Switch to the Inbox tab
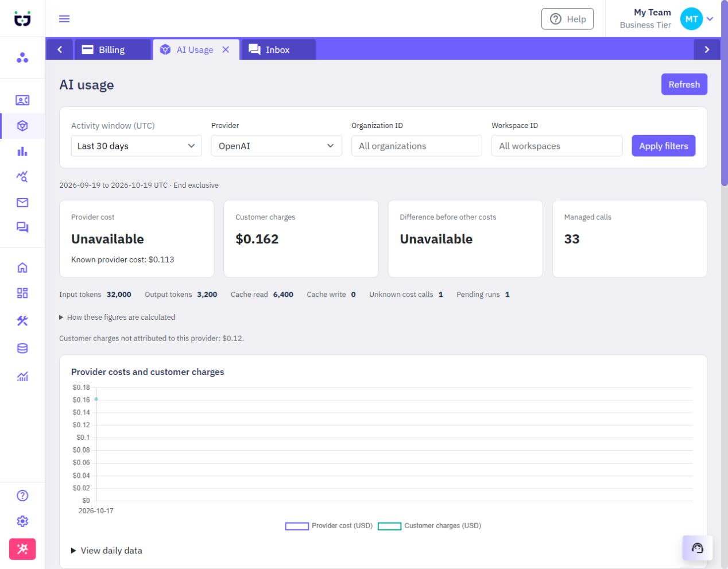This screenshot has width=728, height=569. (x=278, y=49)
